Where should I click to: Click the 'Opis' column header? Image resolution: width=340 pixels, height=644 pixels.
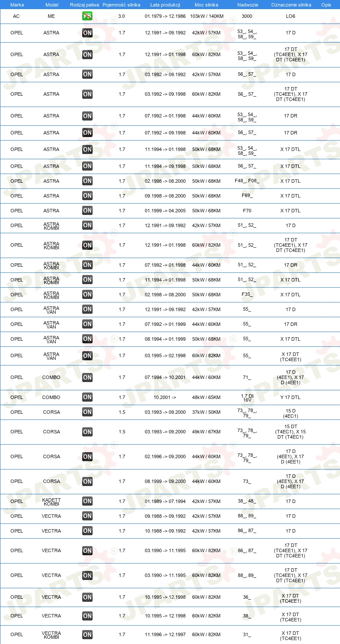point(326,5)
